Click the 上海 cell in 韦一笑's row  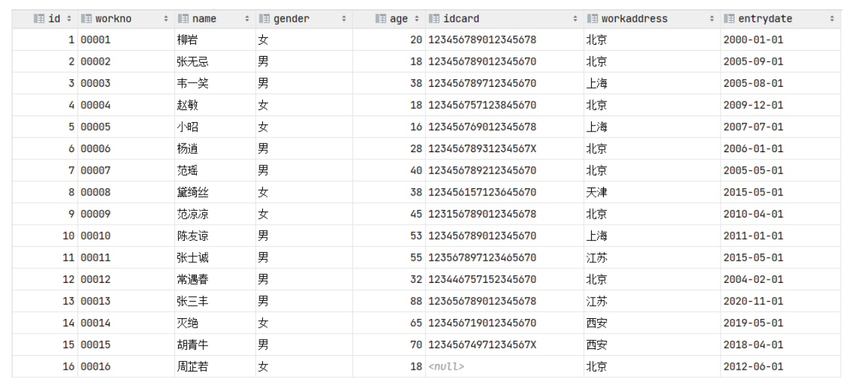coord(652,83)
